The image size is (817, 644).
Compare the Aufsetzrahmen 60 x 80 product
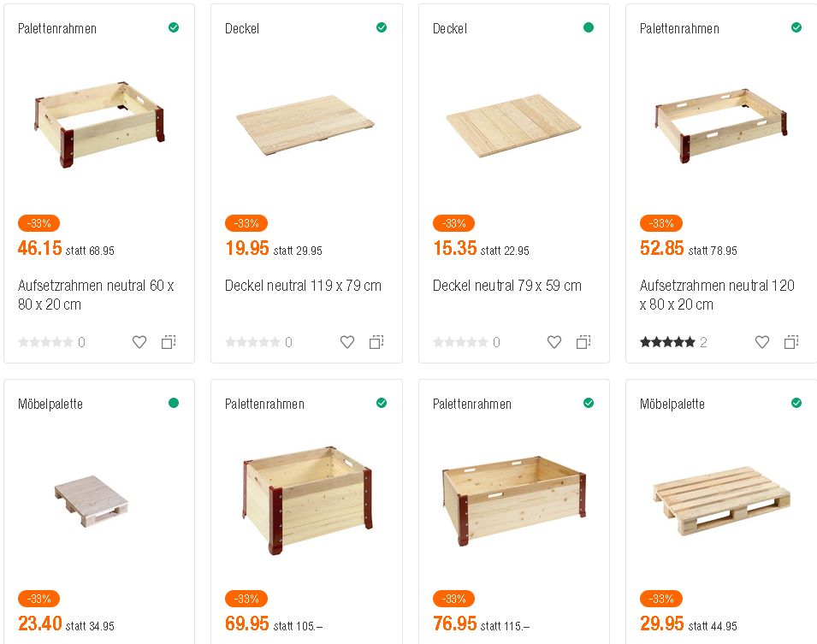[x=169, y=342]
